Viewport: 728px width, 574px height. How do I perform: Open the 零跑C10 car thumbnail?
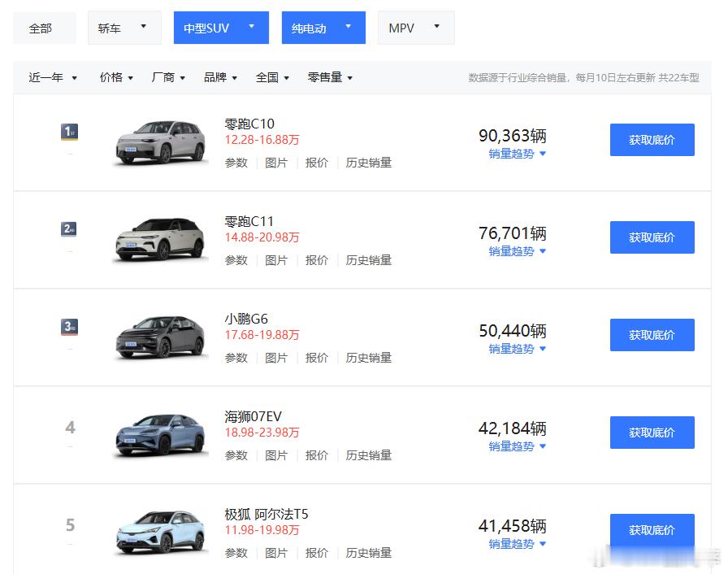click(160, 142)
